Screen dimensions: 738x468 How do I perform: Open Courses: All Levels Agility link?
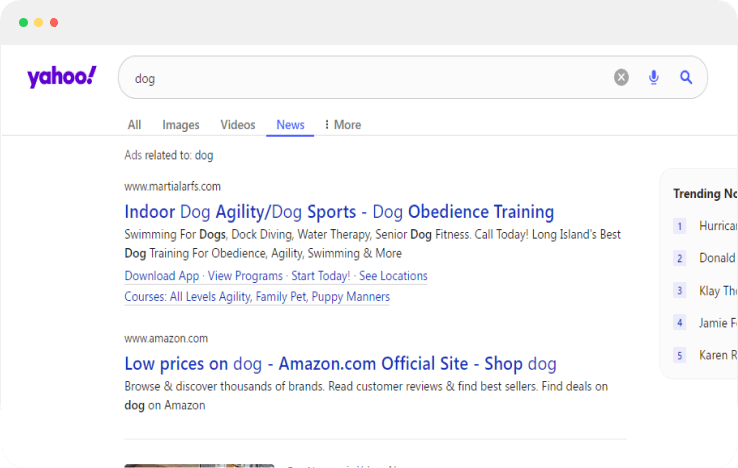257,297
